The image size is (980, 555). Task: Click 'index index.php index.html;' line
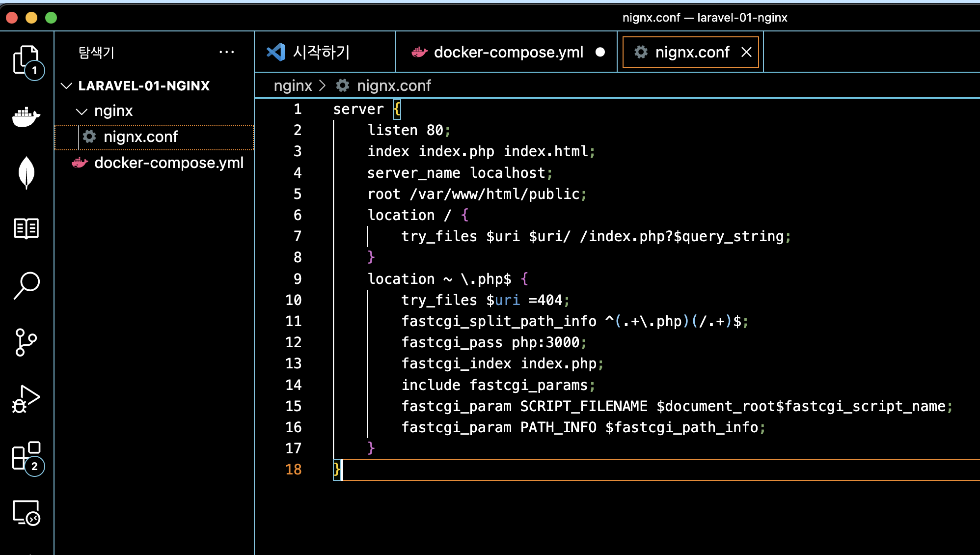pos(481,151)
